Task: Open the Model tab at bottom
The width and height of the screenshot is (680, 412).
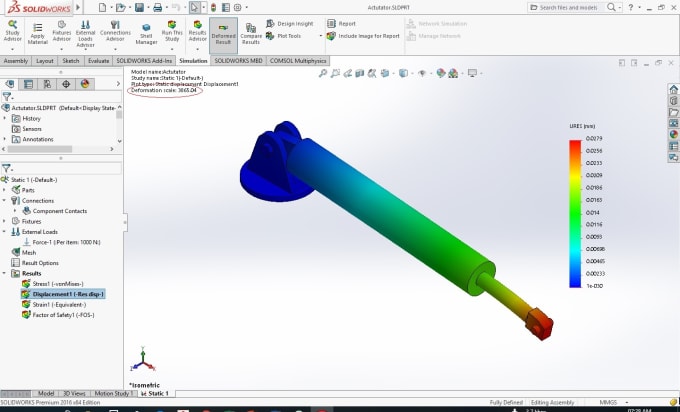Action: (x=46, y=393)
